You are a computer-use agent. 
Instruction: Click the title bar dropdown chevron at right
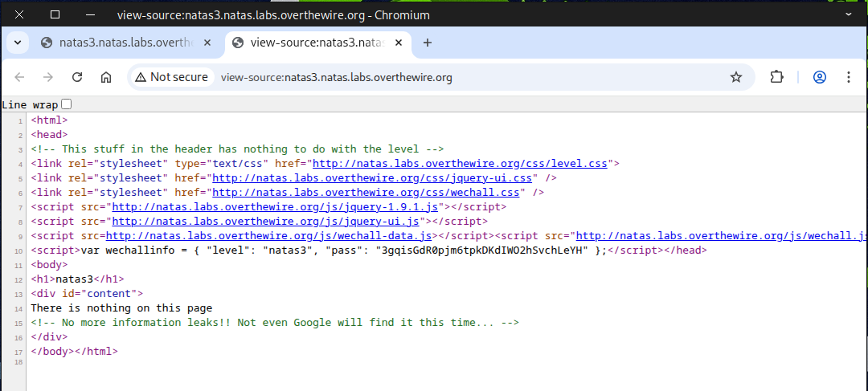click(849, 14)
